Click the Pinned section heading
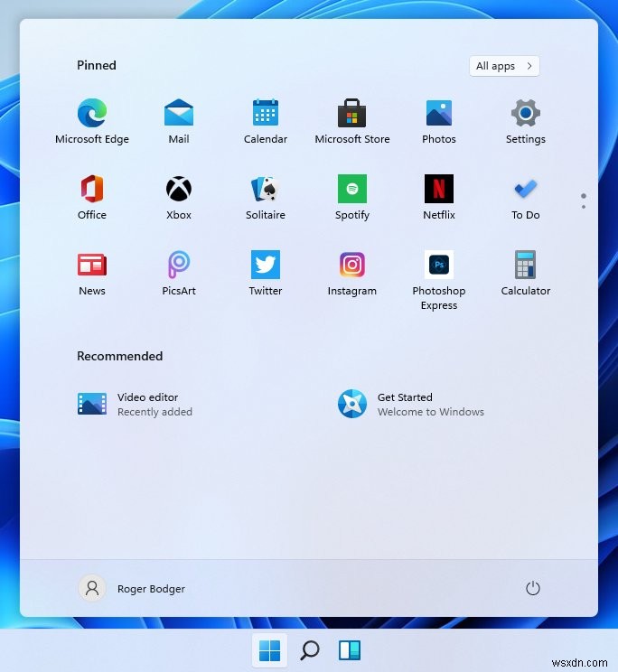The width and height of the screenshot is (618, 672). [x=97, y=65]
